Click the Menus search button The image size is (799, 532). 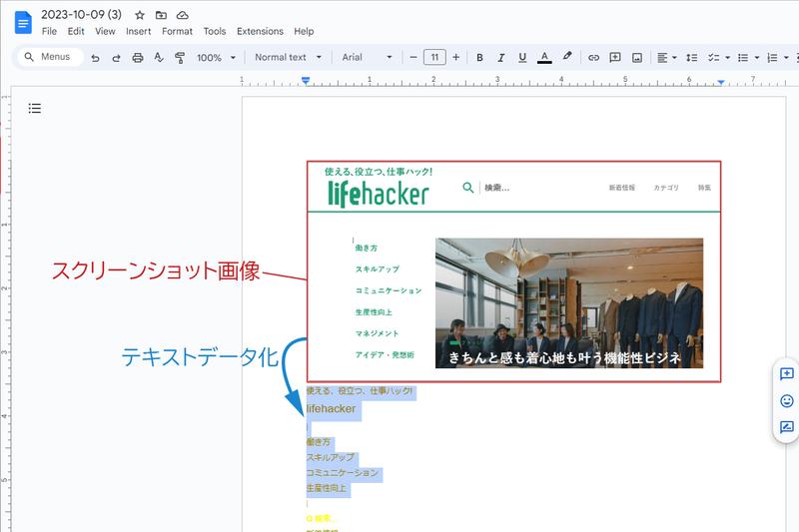pyautogui.click(x=47, y=57)
